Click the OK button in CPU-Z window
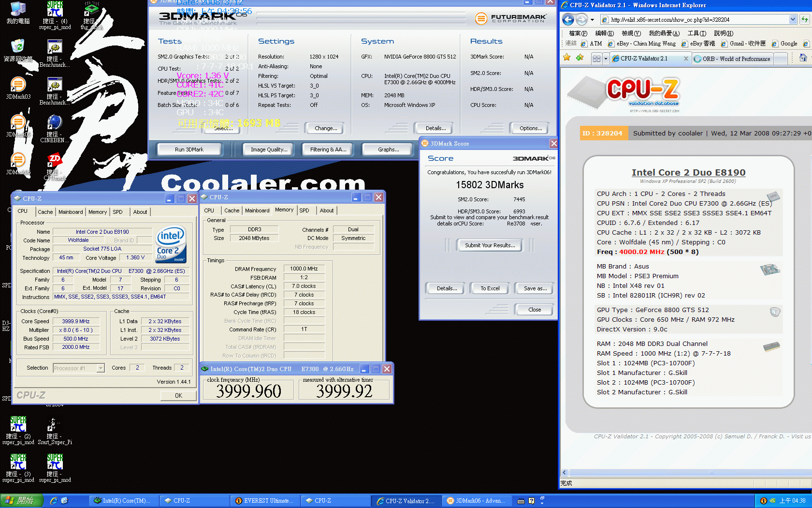The image size is (812, 508). [178, 395]
